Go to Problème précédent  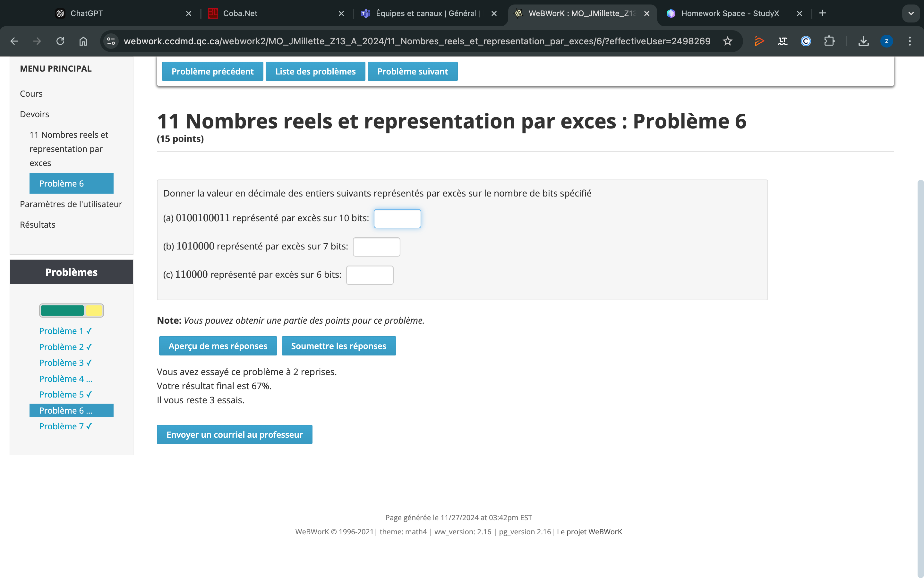point(213,72)
